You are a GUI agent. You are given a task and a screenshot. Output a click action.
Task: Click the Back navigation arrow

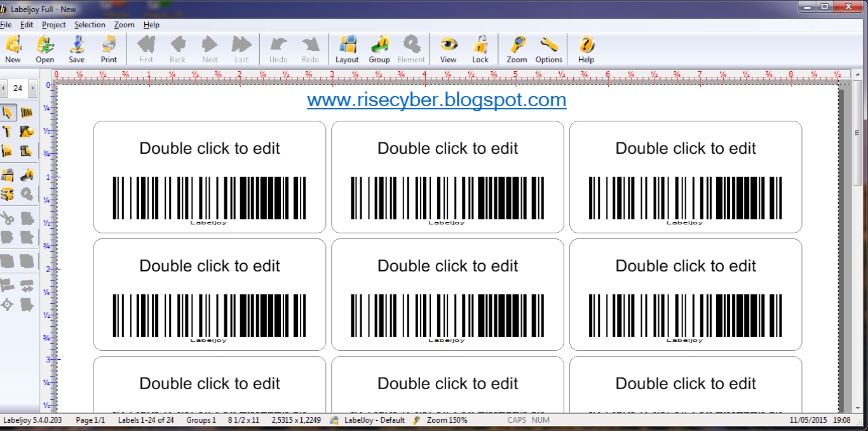[x=178, y=50]
